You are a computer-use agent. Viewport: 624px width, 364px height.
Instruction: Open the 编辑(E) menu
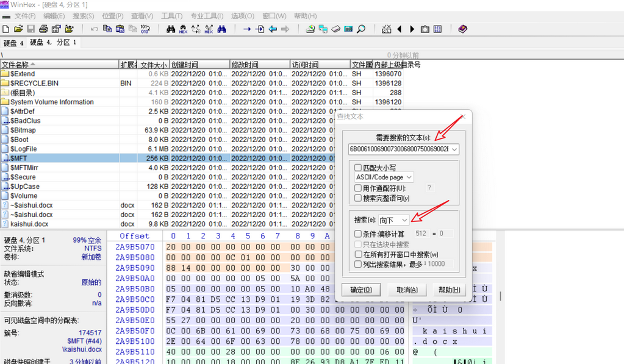click(54, 16)
